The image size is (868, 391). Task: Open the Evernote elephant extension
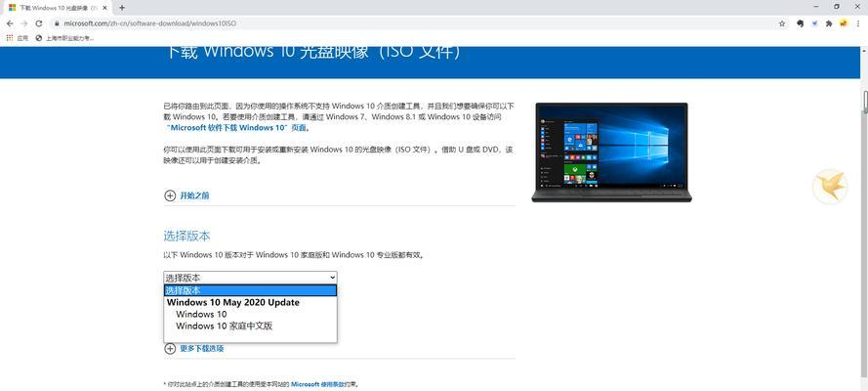pos(801,23)
